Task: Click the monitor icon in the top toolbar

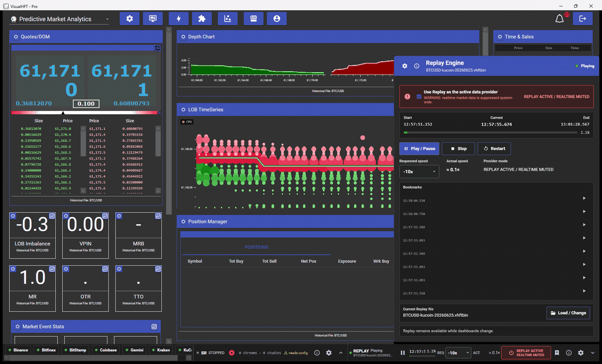Action: [153, 19]
